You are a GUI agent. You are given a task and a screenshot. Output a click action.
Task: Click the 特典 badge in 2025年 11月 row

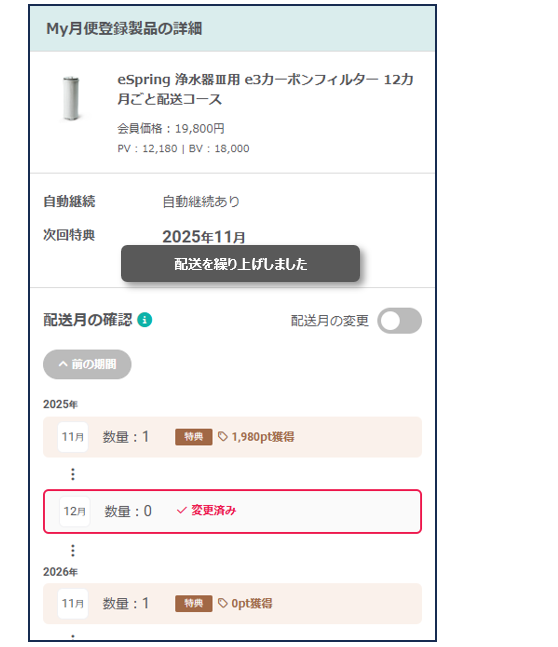pos(194,437)
